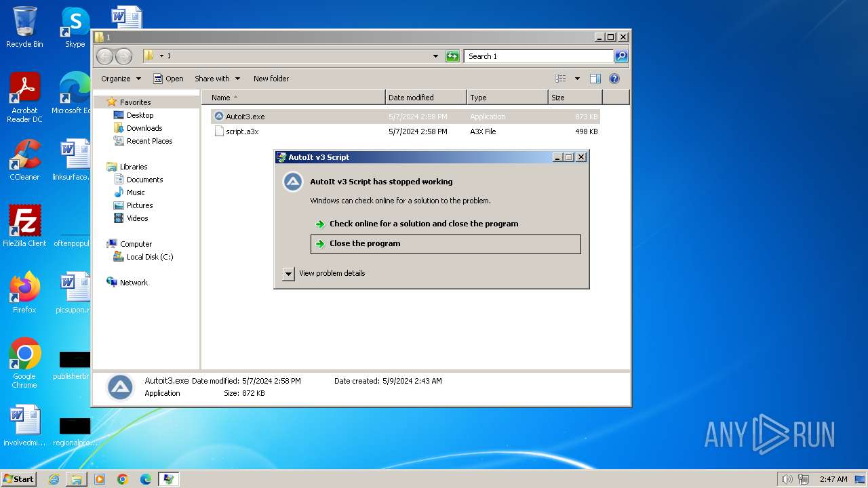This screenshot has height=488, width=868.
Task: Select Network in navigation pane
Action: tap(134, 283)
